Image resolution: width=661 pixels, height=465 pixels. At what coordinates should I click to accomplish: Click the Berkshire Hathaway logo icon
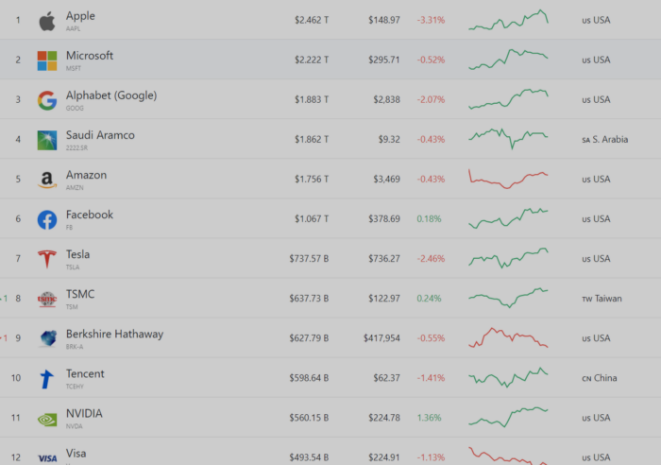[47, 339]
